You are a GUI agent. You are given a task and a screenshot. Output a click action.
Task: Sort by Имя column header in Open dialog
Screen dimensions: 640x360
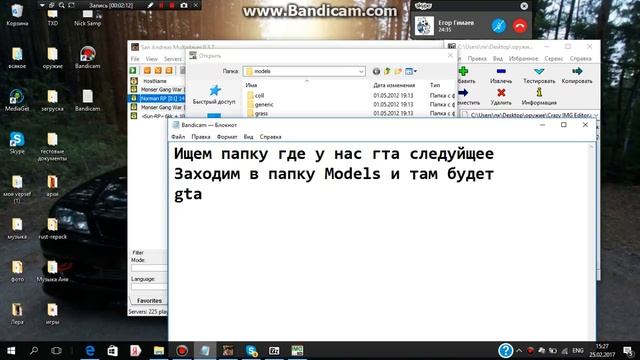251,85
